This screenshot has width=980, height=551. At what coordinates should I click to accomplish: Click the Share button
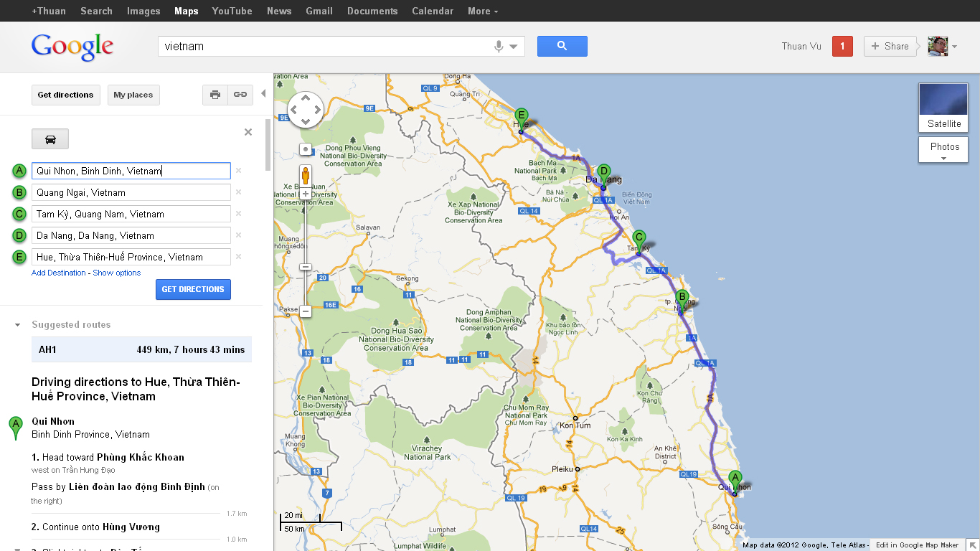point(890,46)
